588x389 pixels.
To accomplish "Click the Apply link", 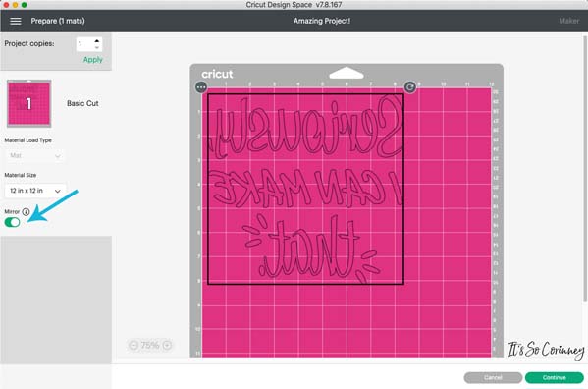I will (92, 60).
